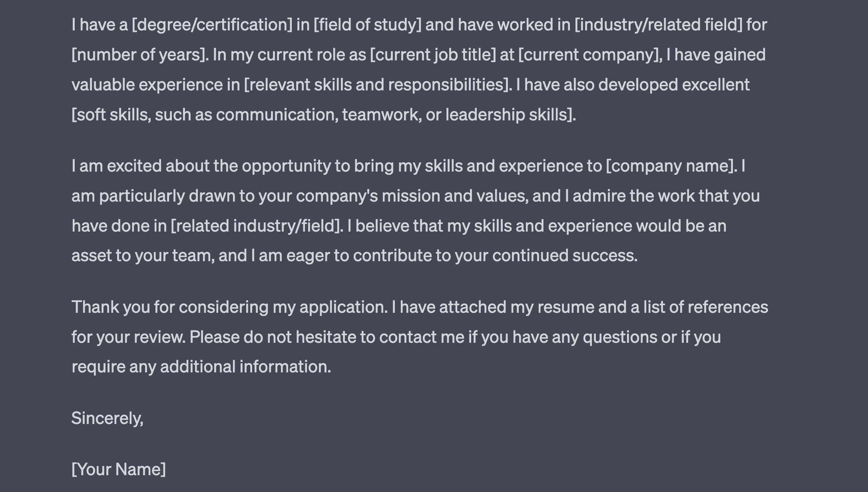Click [relevant skills and responsibilities] placeholder
This screenshot has height=492, width=868.
coord(378,85)
